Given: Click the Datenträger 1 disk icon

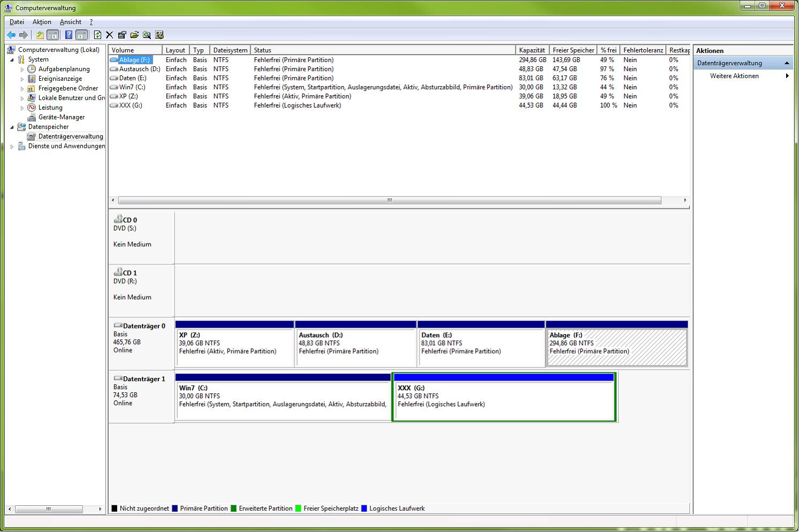Looking at the screenshot, I should (x=118, y=378).
